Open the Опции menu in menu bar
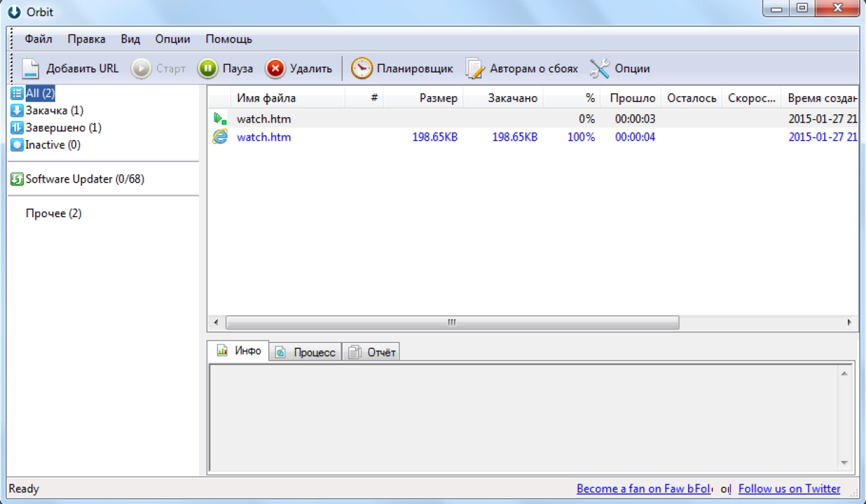The image size is (866, 504). click(173, 39)
